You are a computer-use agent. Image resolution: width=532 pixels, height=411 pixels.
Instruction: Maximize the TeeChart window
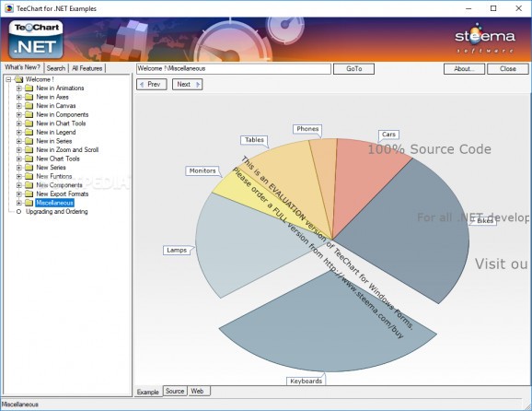(493, 8)
